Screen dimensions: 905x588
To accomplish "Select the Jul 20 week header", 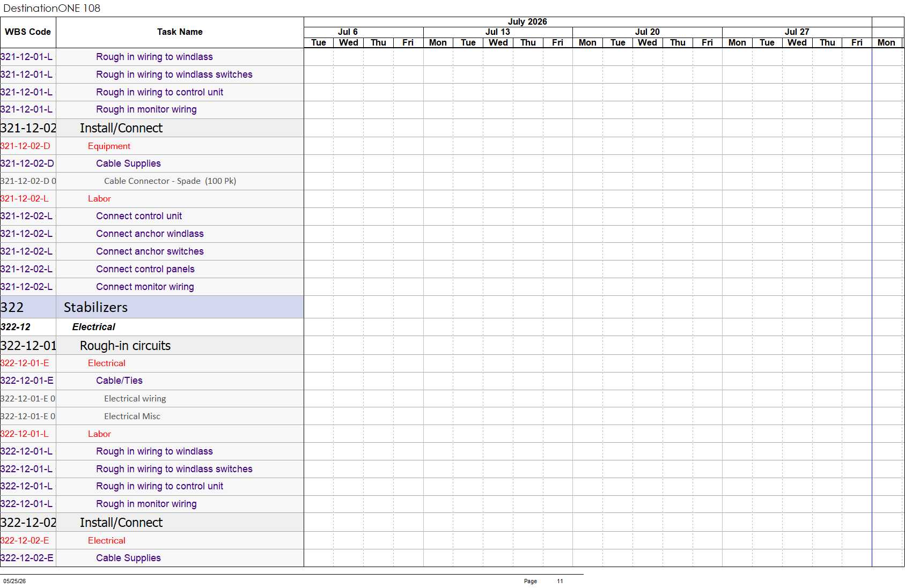I will point(647,32).
